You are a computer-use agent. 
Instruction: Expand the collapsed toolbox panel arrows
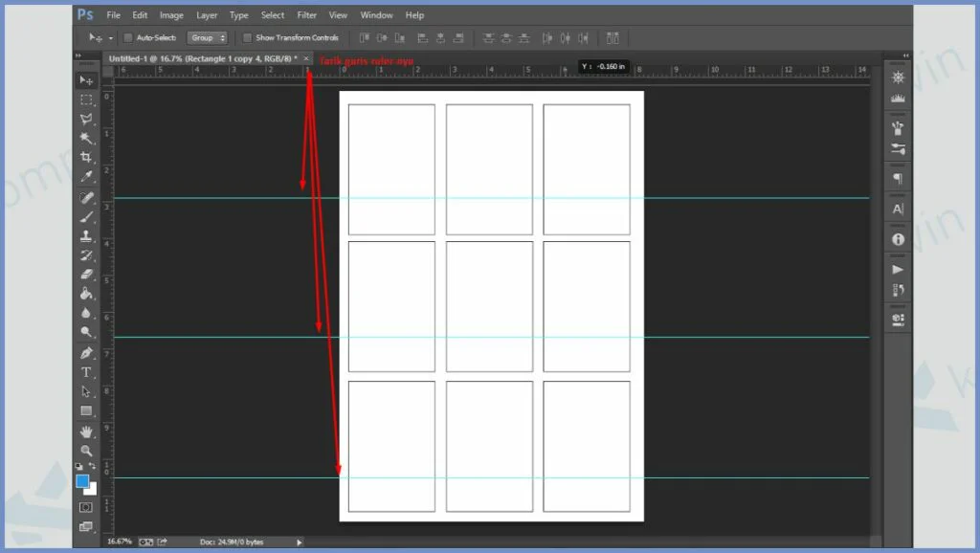79,56
